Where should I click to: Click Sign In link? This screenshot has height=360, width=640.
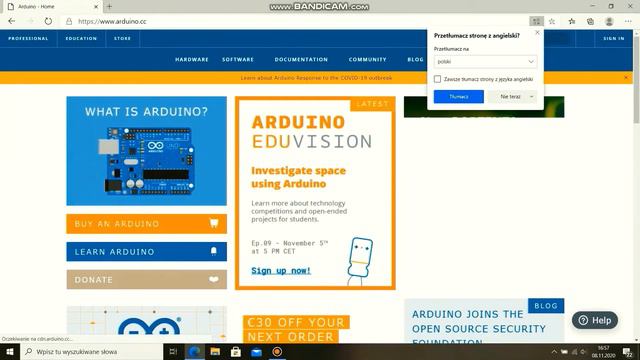tap(614, 38)
